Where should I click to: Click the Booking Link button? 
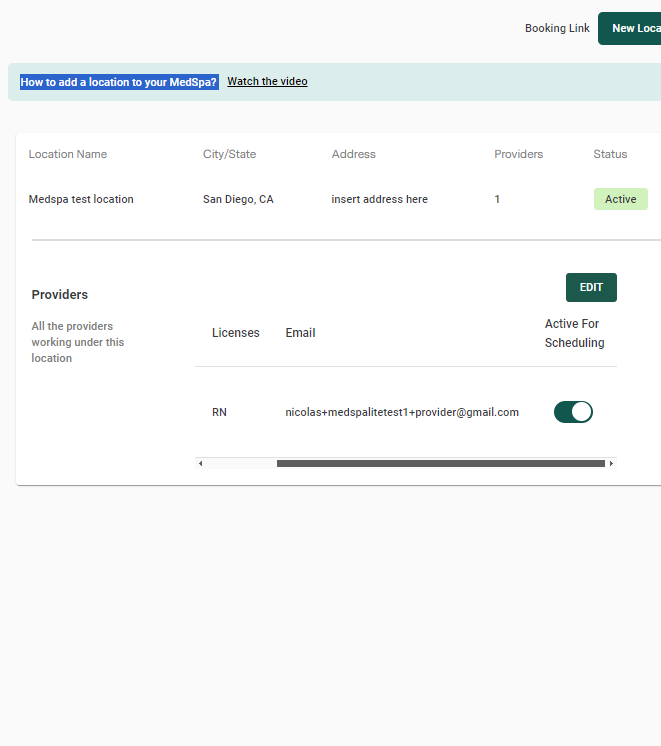tap(557, 29)
